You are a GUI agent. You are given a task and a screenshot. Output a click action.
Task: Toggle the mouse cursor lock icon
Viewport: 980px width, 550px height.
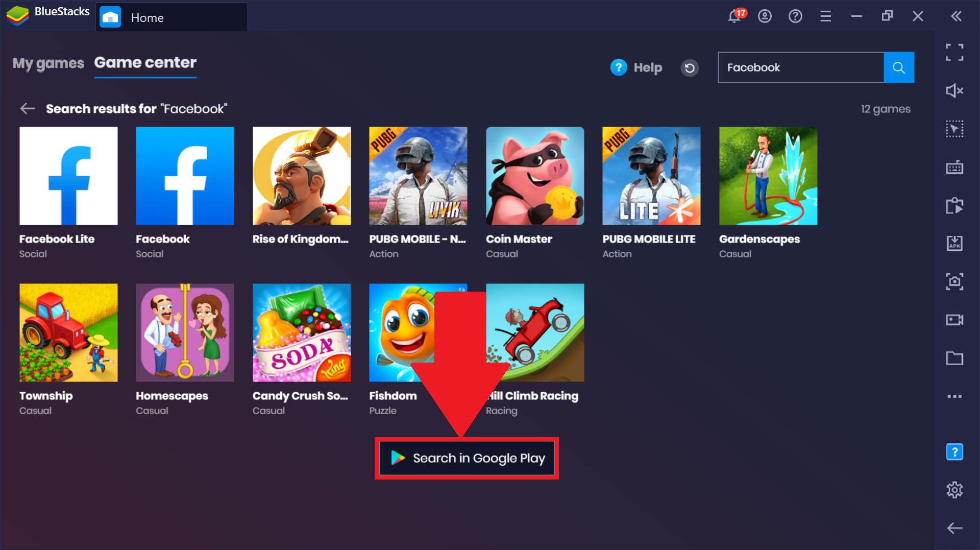(954, 129)
